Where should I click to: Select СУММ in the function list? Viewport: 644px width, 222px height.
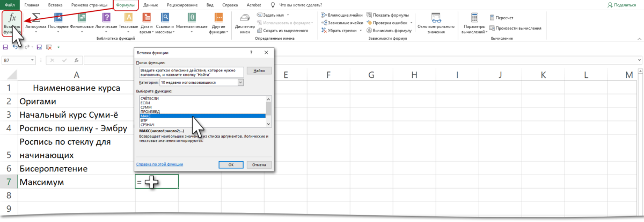coord(146,108)
